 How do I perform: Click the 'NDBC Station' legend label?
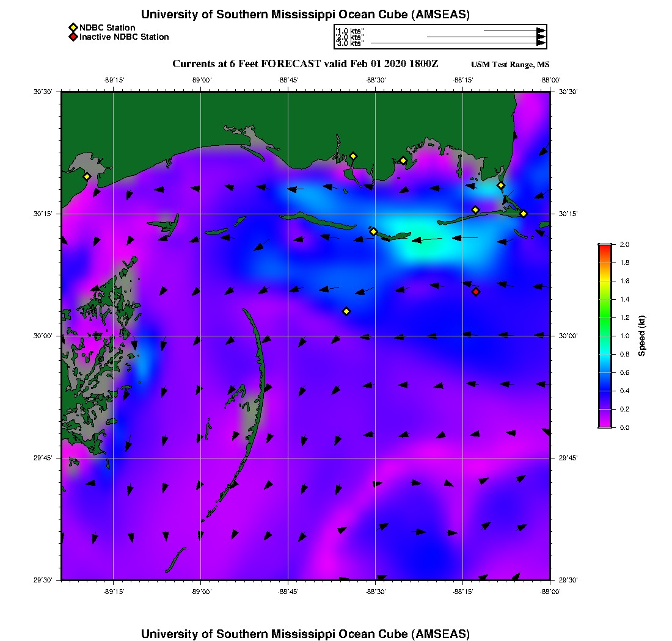[x=108, y=27]
